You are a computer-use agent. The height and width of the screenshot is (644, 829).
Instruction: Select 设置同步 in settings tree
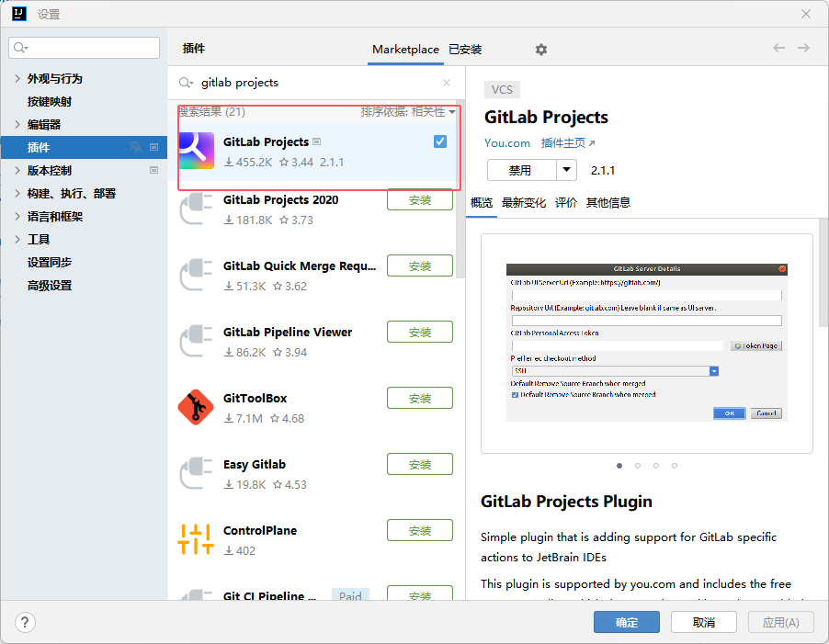point(50,263)
